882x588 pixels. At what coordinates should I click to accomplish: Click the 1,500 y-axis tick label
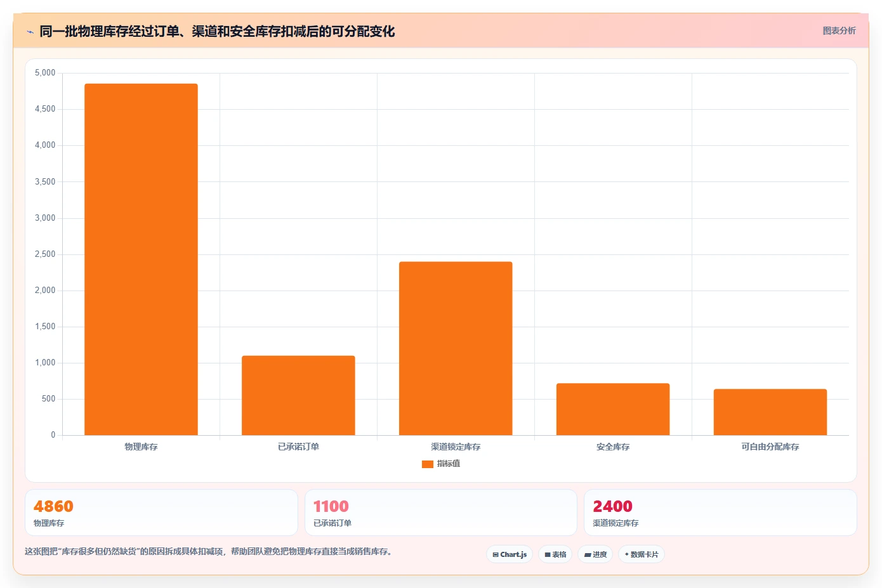(x=45, y=327)
